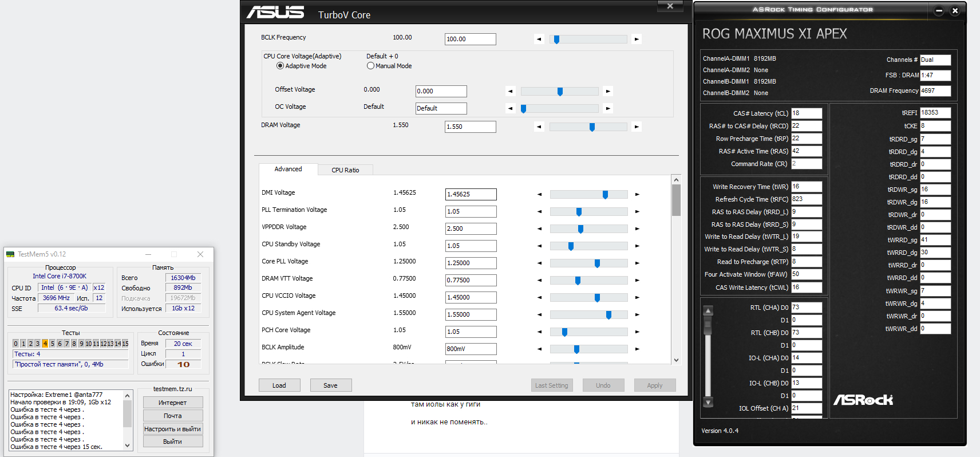Click the DRAM Frequency field in ASRock

tap(935, 90)
